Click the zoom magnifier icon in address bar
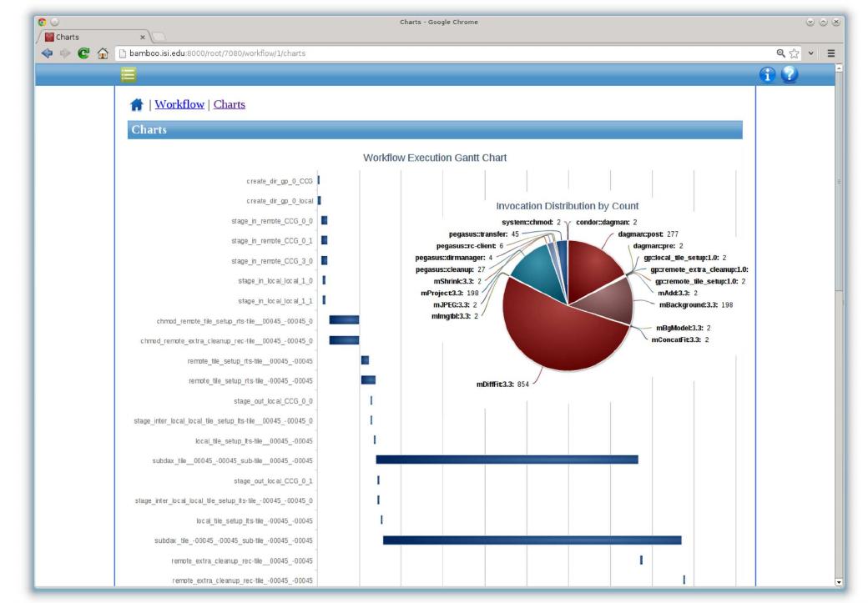Image resolution: width=868 pixels, height=603 pixels. point(782,53)
